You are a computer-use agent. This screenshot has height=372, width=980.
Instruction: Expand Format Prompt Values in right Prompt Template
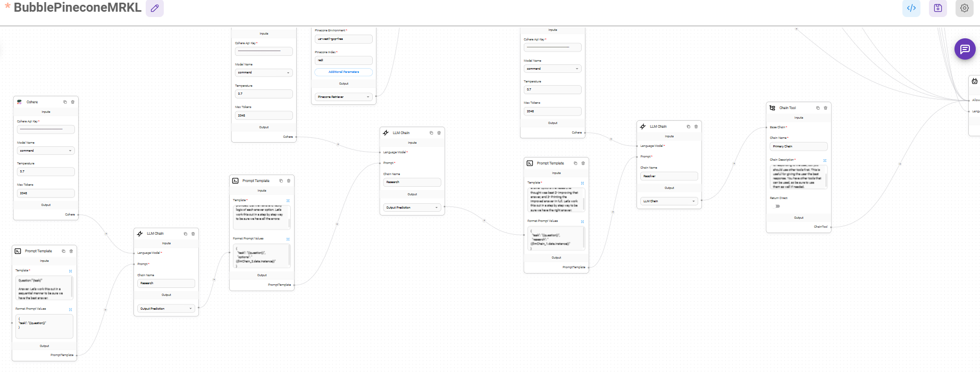click(x=582, y=221)
